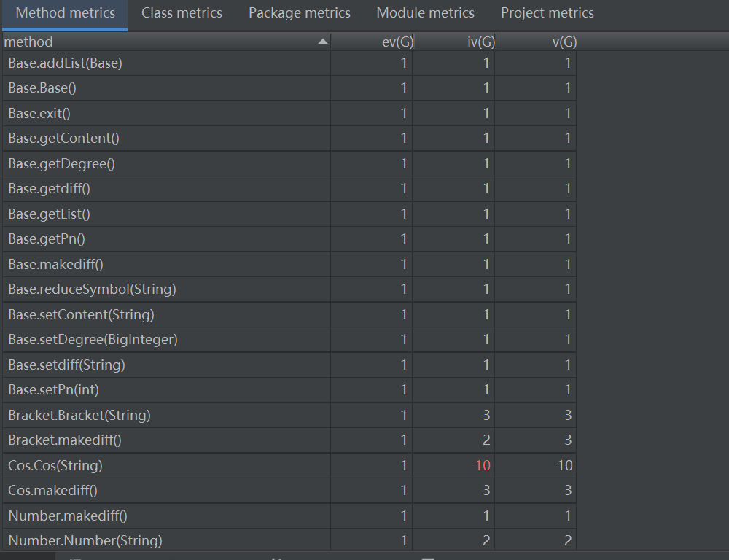Image resolution: width=729 pixels, height=560 pixels.
Task: Sort by the iv(G) column header
Action: tap(480, 42)
